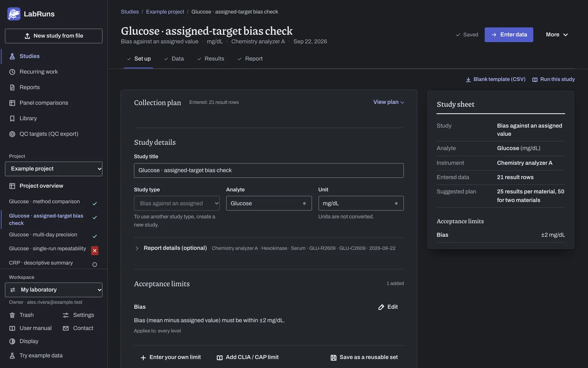The width and height of the screenshot is (588, 368).
Task: Open Settings sliders item
Action: [78, 315]
